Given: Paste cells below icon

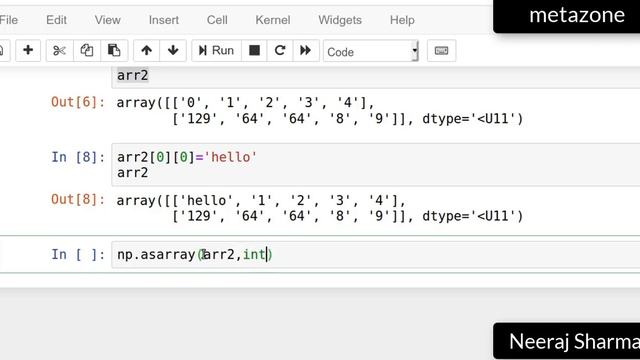Looking at the screenshot, I should [x=114, y=51].
